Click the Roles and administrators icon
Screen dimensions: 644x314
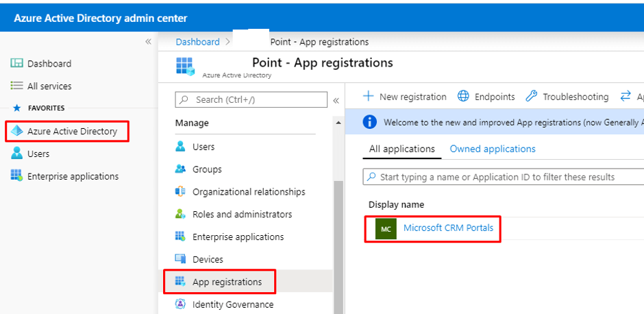(180, 214)
